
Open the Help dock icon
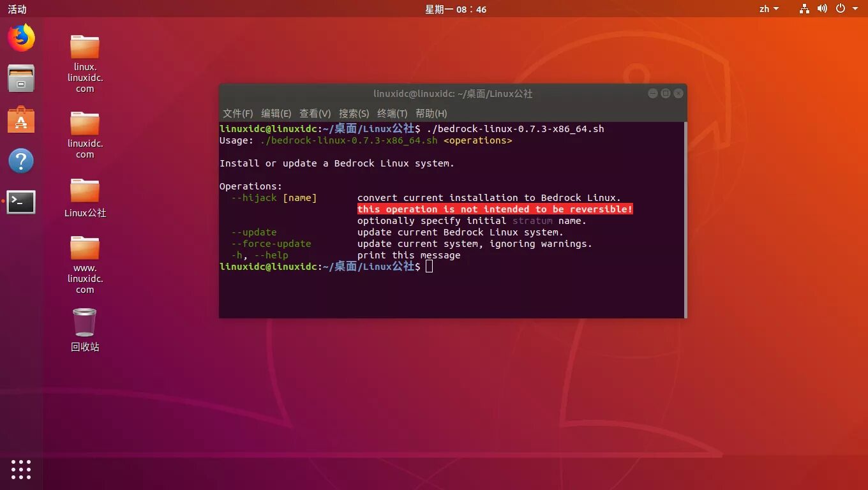pyautogui.click(x=21, y=161)
